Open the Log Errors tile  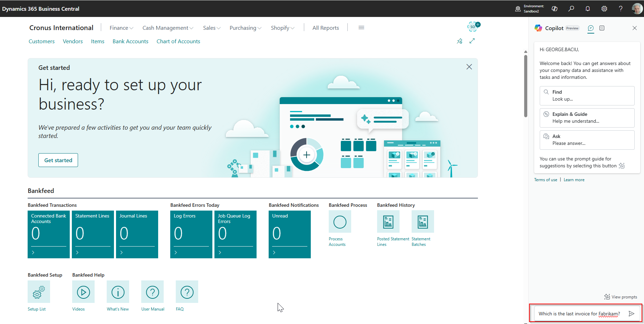click(x=191, y=234)
